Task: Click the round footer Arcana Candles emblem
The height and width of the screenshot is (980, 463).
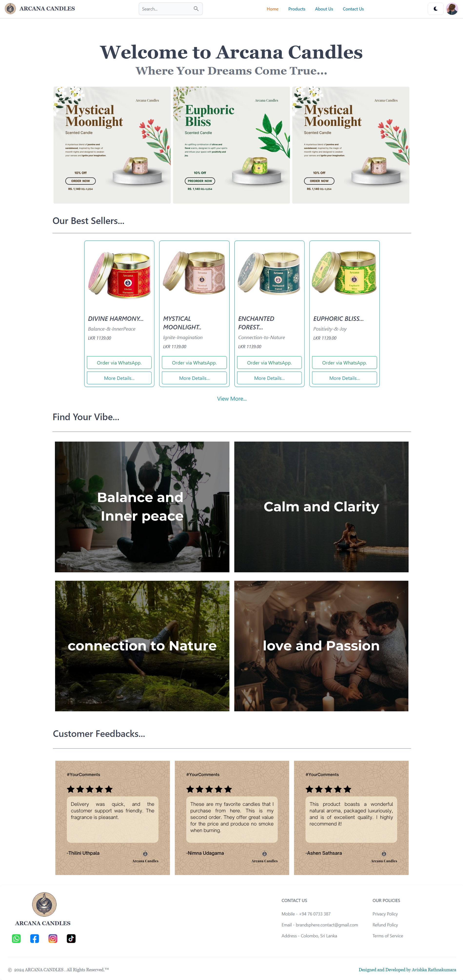Action: 44,904
